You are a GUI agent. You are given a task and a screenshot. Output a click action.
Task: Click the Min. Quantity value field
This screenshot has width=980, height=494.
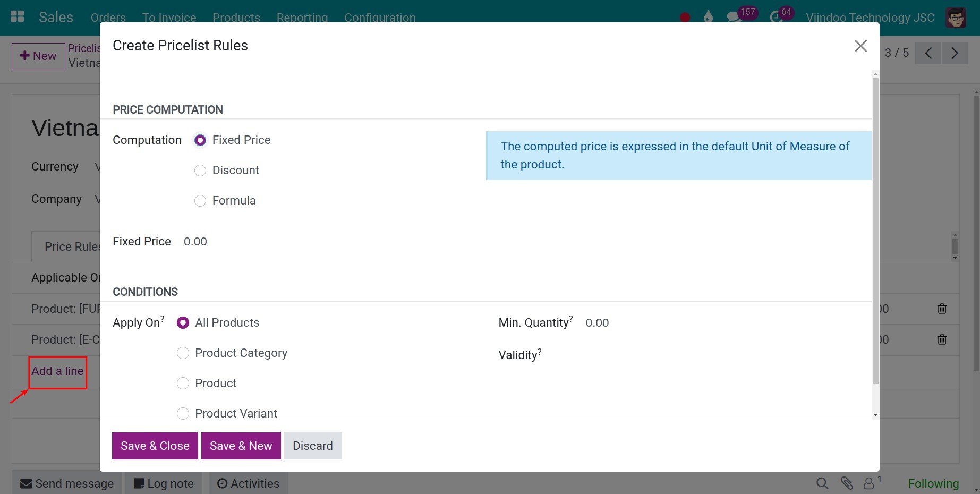tap(597, 323)
